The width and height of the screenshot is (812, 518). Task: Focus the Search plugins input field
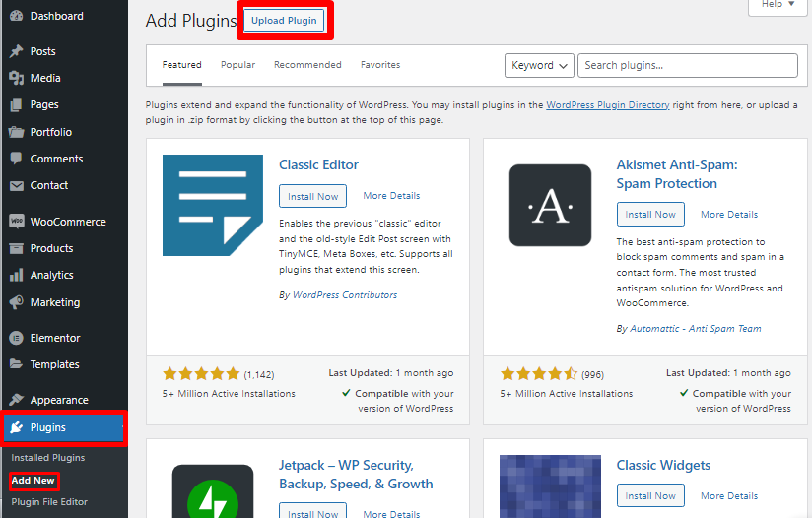click(x=688, y=65)
